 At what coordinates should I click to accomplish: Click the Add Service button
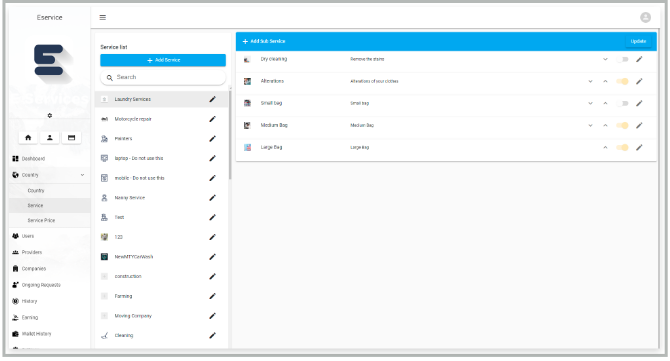163,60
